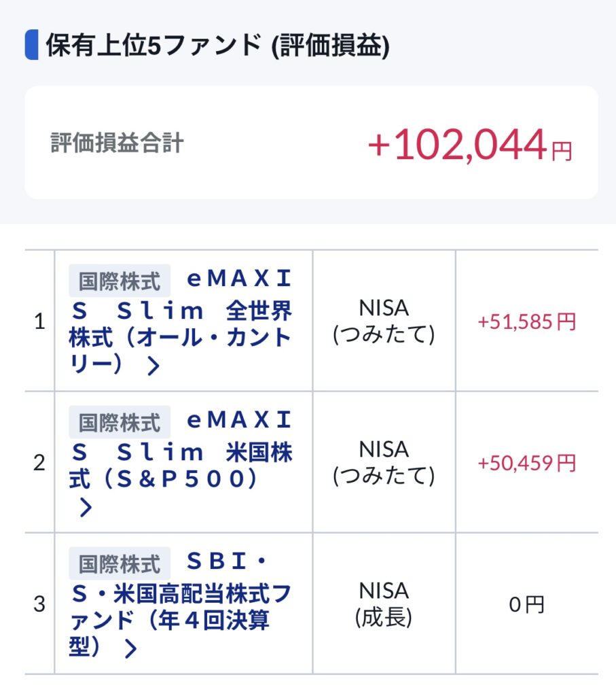Click 国際株式 tag in row 1
The height and width of the screenshot is (696, 616).
(120, 281)
